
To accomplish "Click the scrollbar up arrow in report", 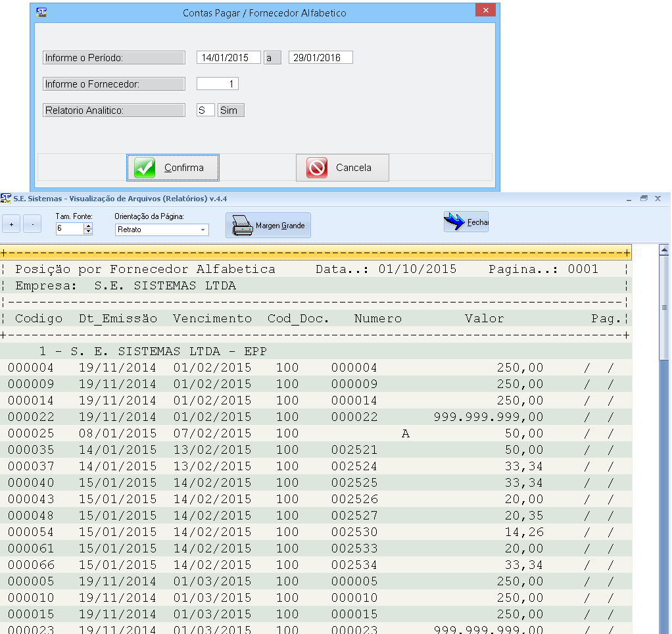I will point(664,251).
